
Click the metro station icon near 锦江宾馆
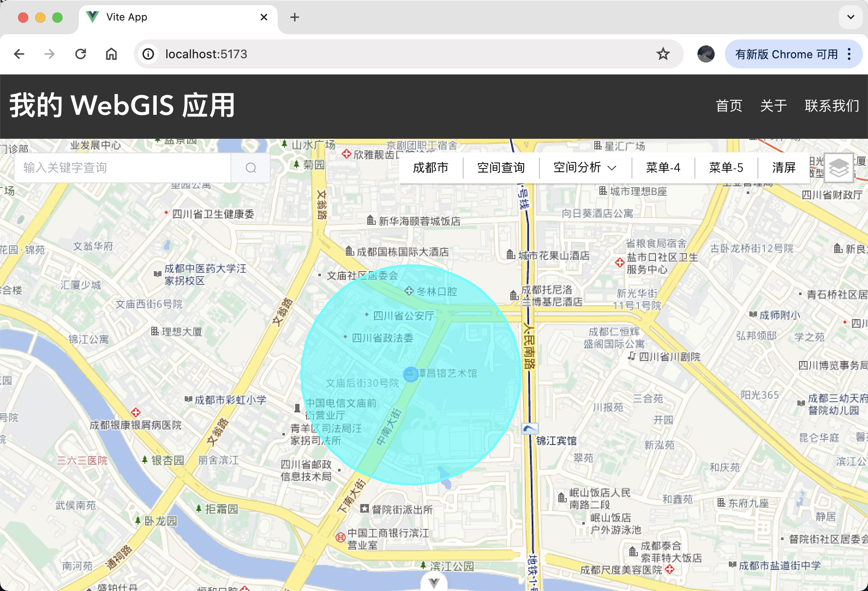(530, 428)
